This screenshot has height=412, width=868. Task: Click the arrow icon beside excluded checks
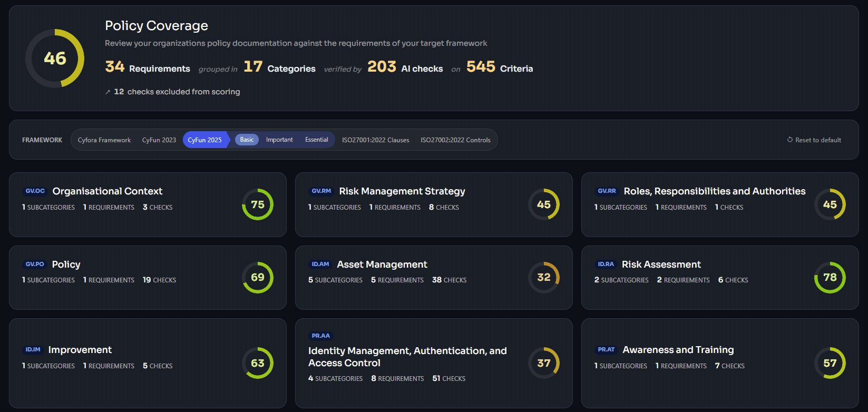[108, 92]
